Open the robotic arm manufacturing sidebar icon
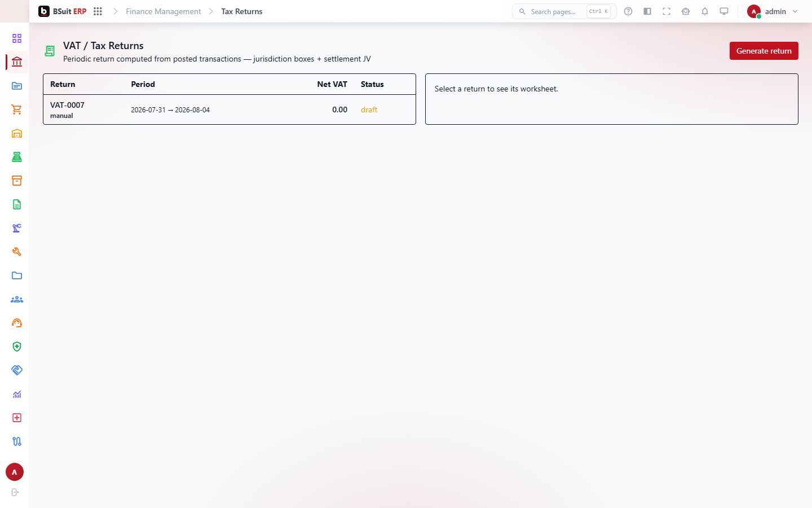This screenshot has height=508, width=812. 17,228
